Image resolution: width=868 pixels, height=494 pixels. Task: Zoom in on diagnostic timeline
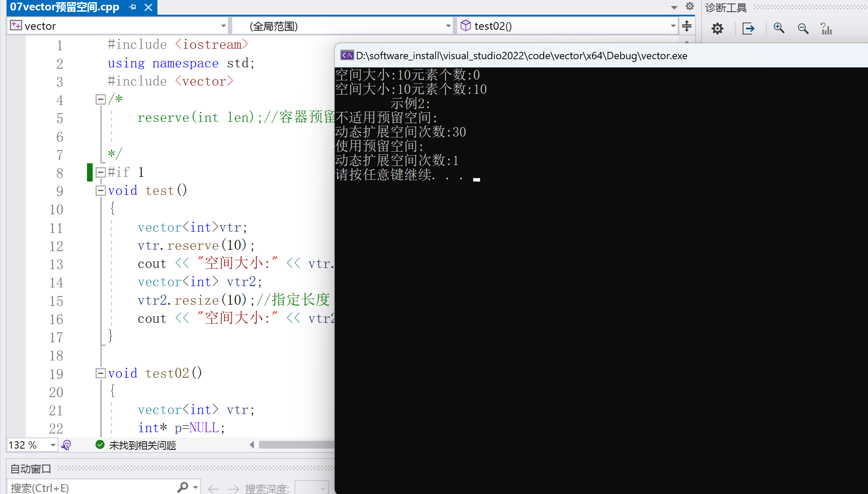coord(779,29)
